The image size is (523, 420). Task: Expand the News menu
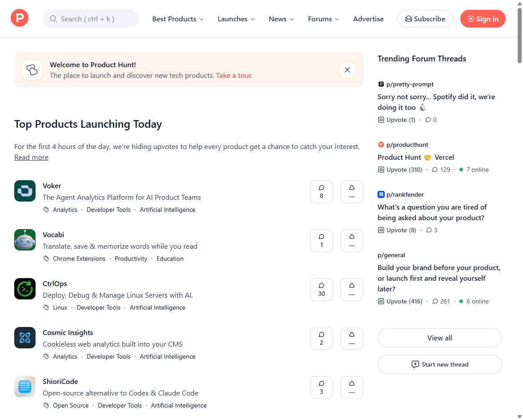pyautogui.click(x=281, y=19)
